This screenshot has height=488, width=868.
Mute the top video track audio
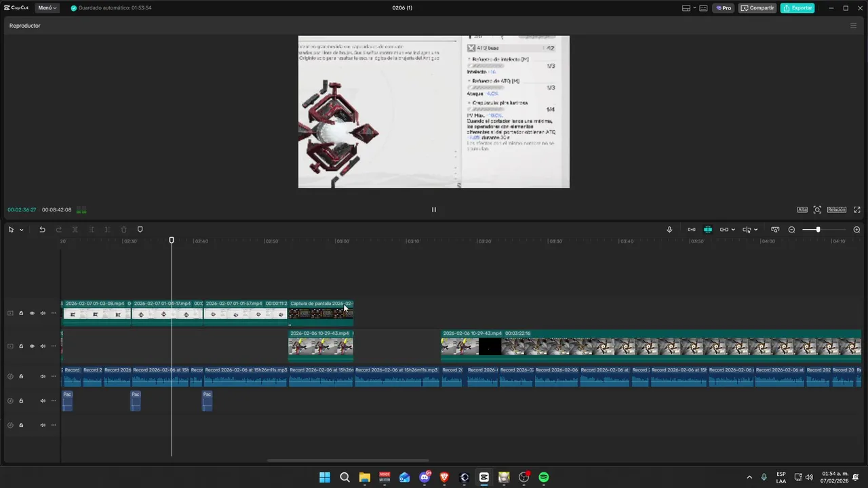coord(43,313)
